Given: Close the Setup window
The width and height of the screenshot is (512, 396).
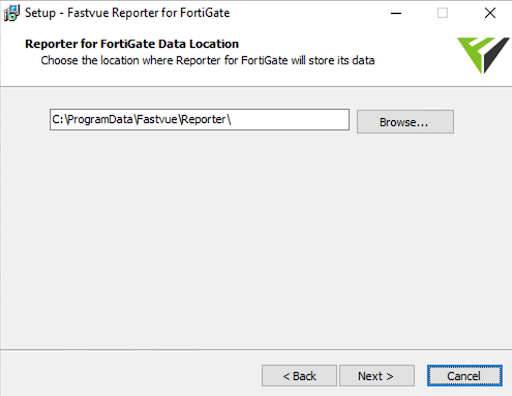Looking at the screenshot, I should 490,13.
